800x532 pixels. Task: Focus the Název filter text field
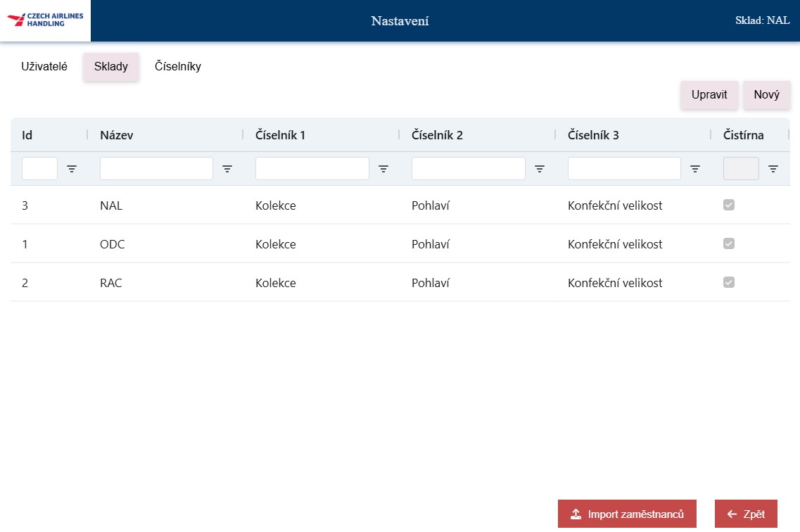click(156, 169)
